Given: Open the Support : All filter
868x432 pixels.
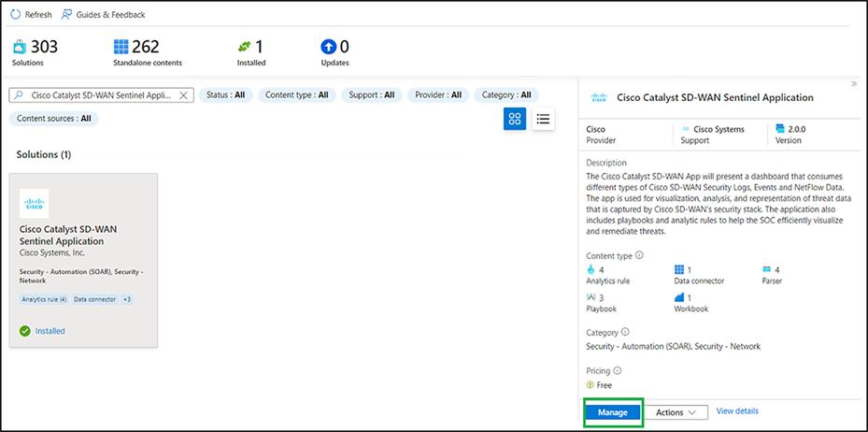Looking at the screenshot, I should [372, 94].
